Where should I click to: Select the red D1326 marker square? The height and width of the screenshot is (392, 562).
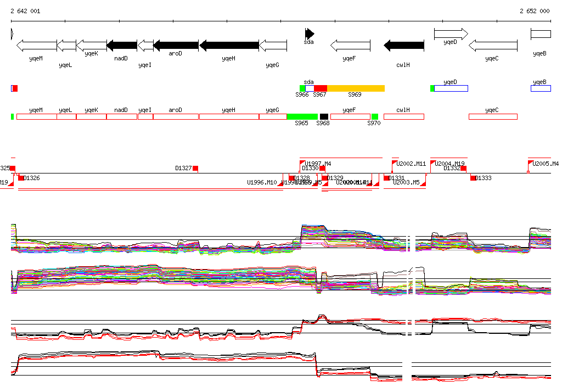pos(21,178)
